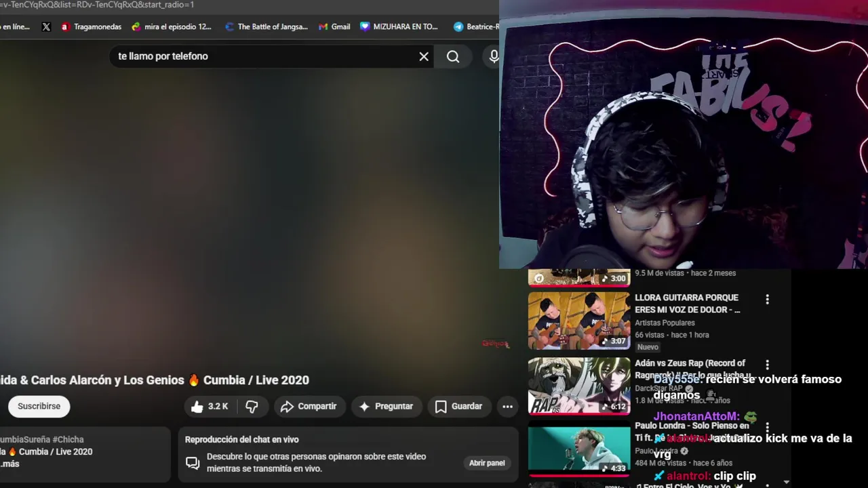Image resolution: width=868 pixels, height=488 pixels.
Task: Open 'MIZUHARA EN TO...' bookmark
Action: (399, 27)
